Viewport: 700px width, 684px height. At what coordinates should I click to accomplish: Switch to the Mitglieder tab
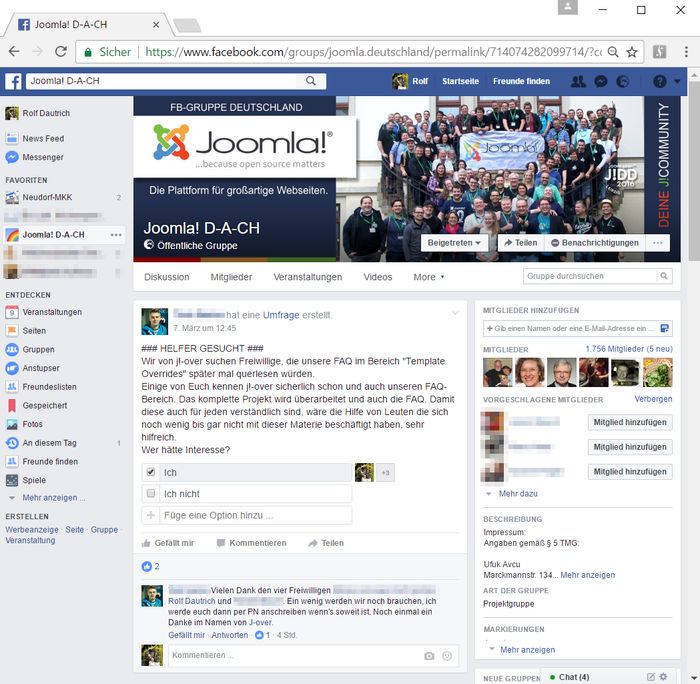tap(231, 277)
